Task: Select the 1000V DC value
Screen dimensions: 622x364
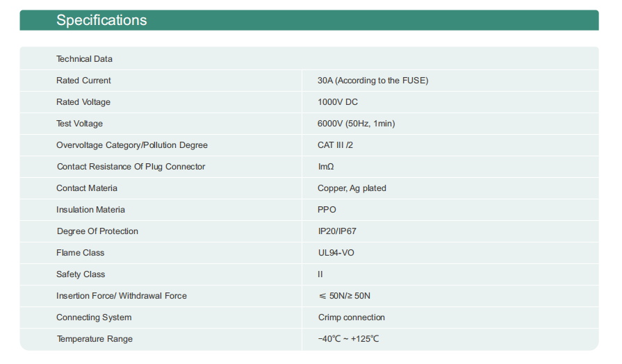Action: (337, 102)
